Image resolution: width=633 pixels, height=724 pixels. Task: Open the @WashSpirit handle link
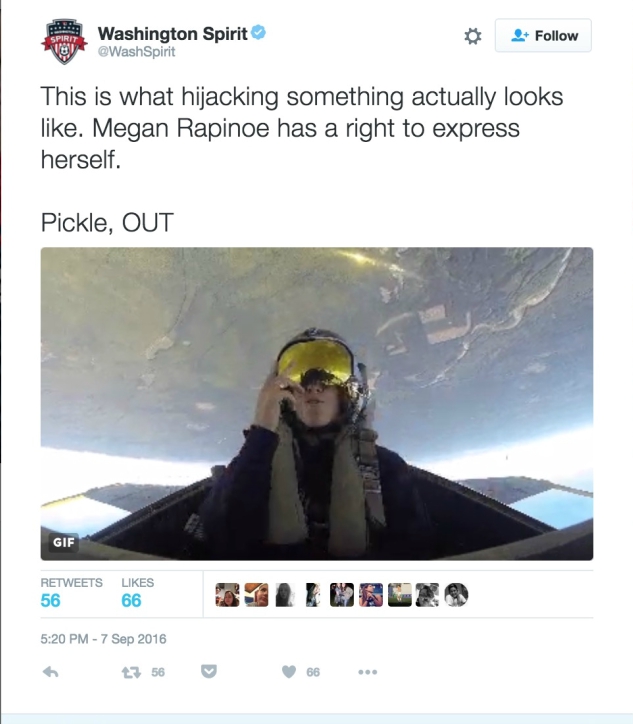coord(136,52)
